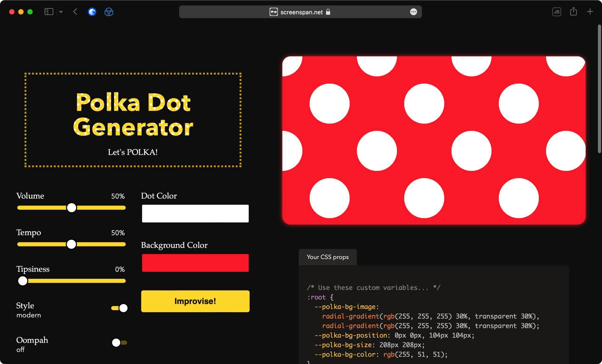The height and width of the screenshot is (364, 602).
Task: Click the JS extension icon
Action: 557,12
